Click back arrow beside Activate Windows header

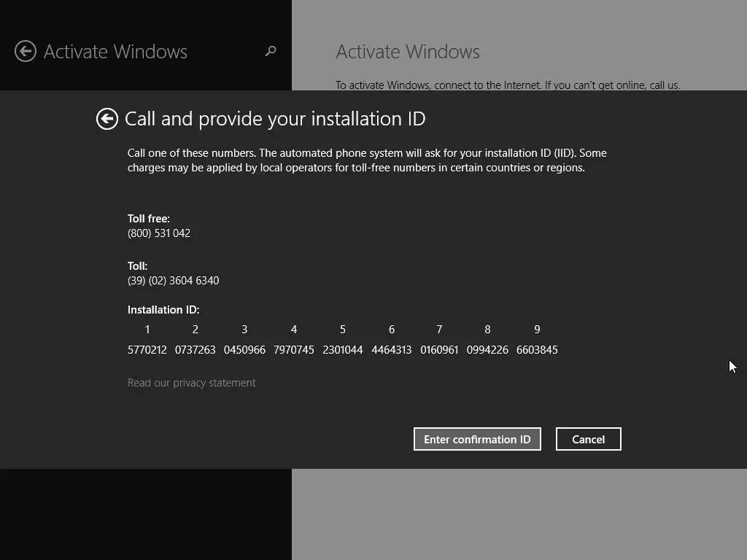pos(26,52)
